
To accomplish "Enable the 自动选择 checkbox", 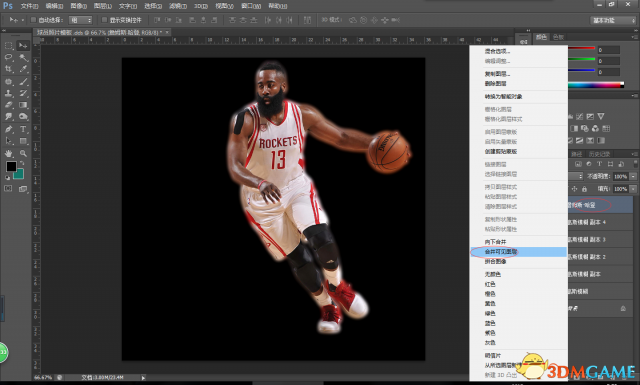I will [x=34, y=20].
